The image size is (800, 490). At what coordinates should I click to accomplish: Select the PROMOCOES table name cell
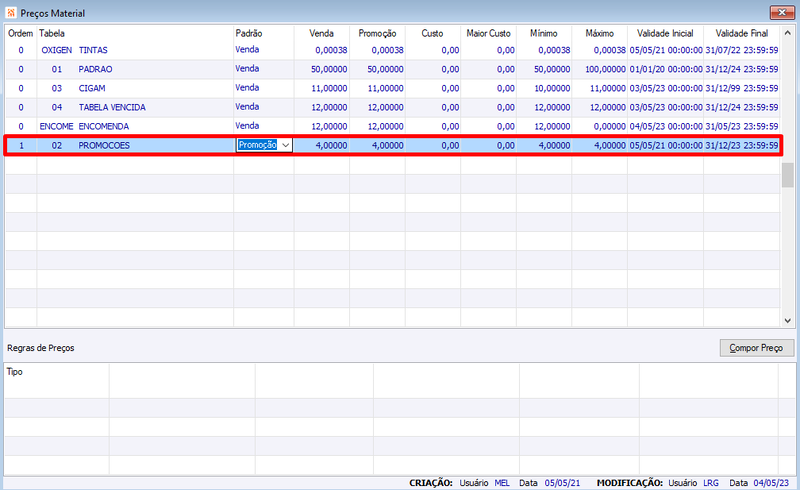pos(104,145)
